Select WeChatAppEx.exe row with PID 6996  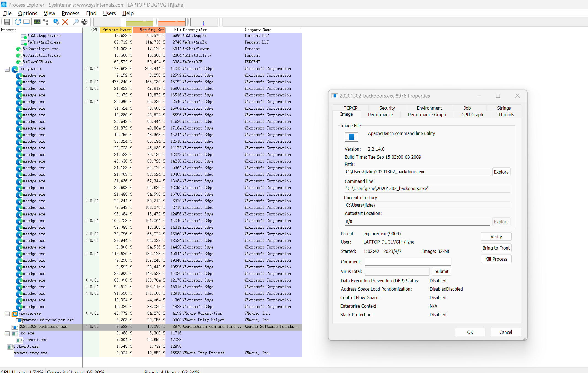151,36
